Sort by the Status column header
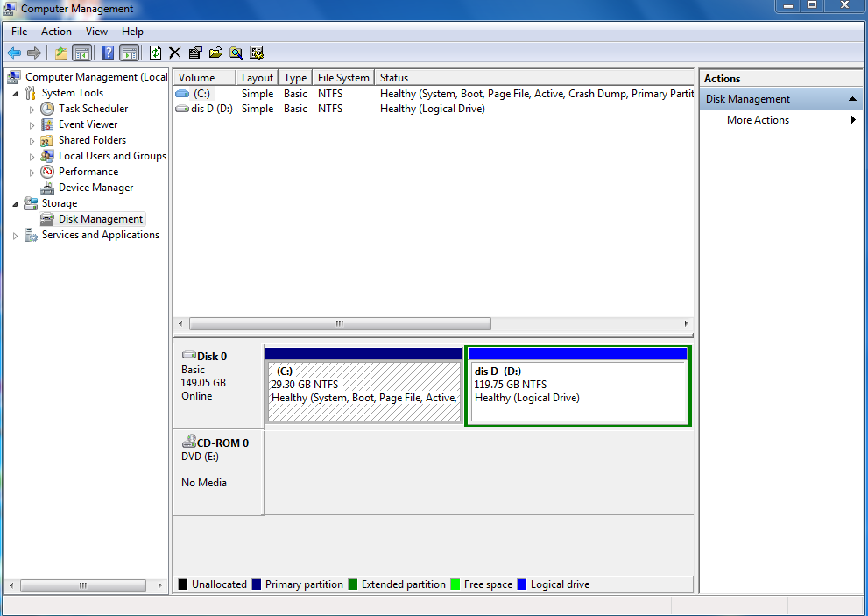The image size is (868, 616). (x=534, y=78)
